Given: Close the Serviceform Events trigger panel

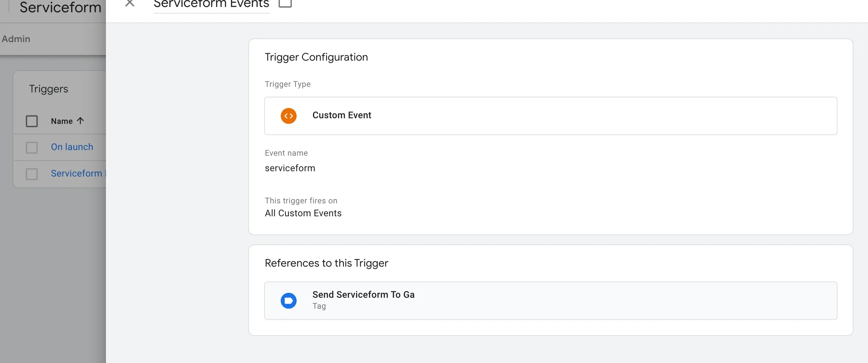Looking at the screenshot, I should click(130, 3).
